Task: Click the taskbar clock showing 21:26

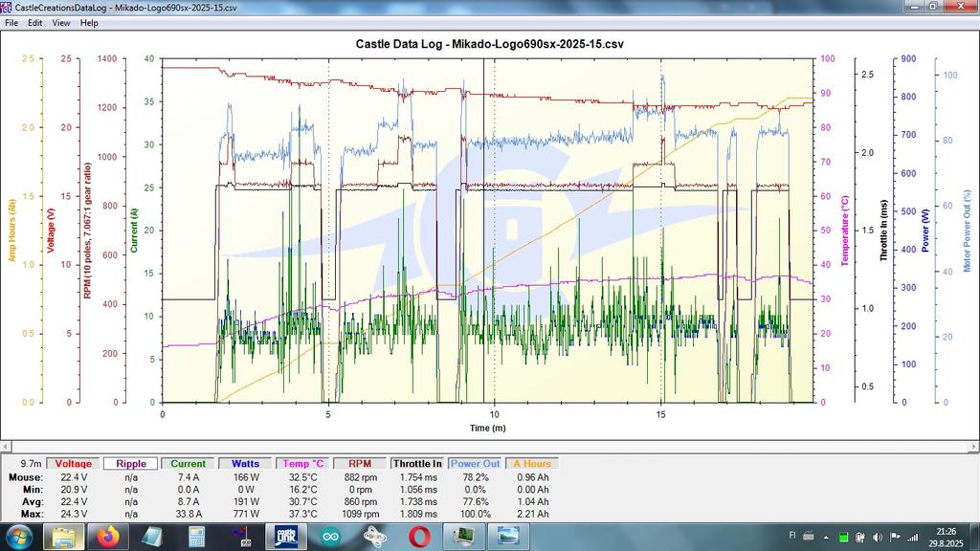Action: pyautogui.click(x=944, y=537)
